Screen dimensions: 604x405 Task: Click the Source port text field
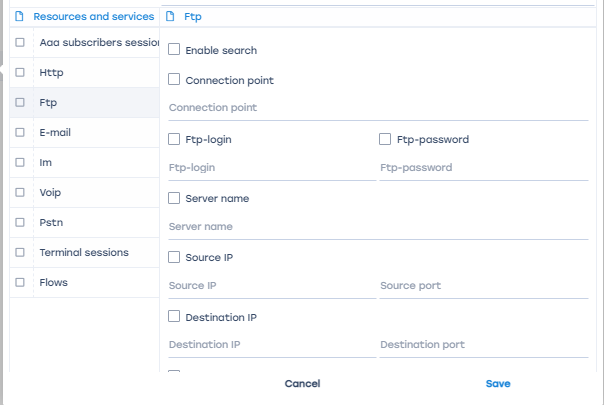tap(483, 286)
